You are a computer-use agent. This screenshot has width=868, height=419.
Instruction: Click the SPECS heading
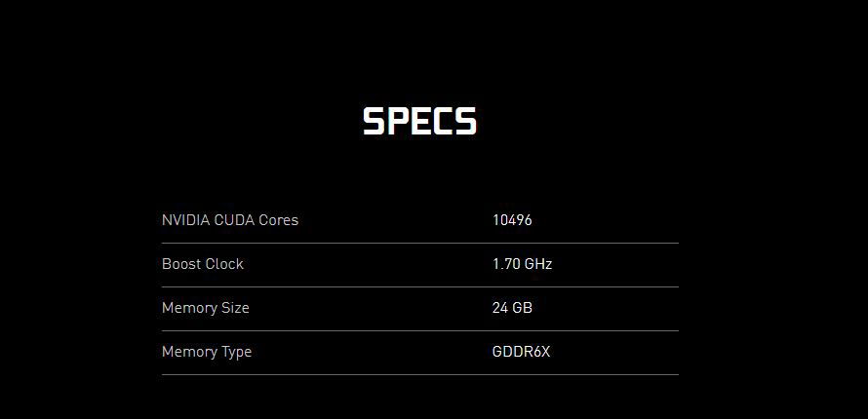tap(419, 122)
